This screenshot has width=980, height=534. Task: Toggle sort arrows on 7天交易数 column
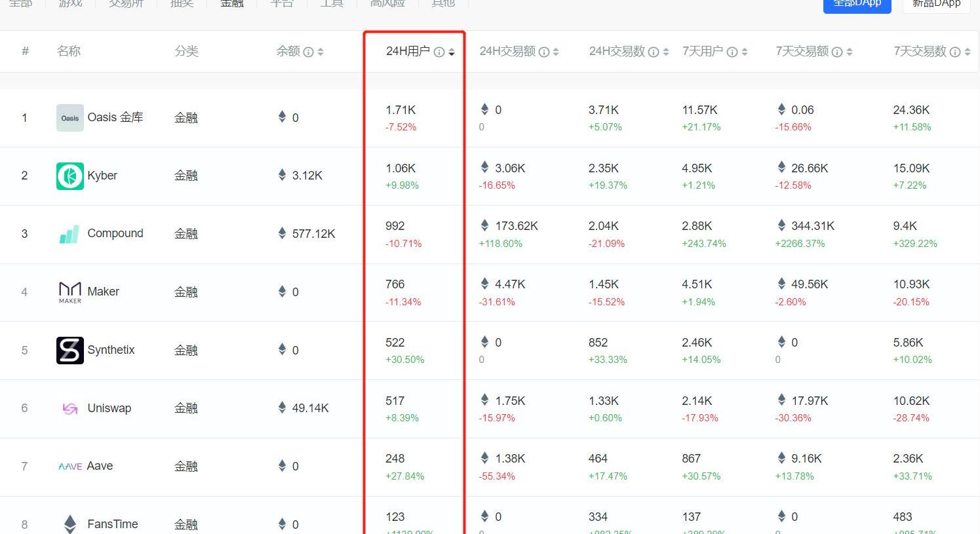click(968, 52)
